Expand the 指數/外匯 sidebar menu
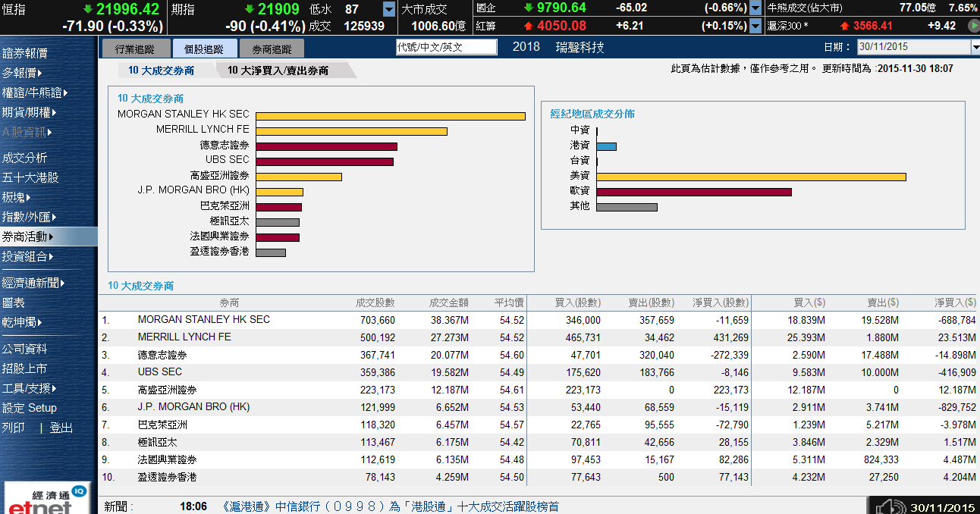Viewport: 980px width, 514px height. pos(30,217)
